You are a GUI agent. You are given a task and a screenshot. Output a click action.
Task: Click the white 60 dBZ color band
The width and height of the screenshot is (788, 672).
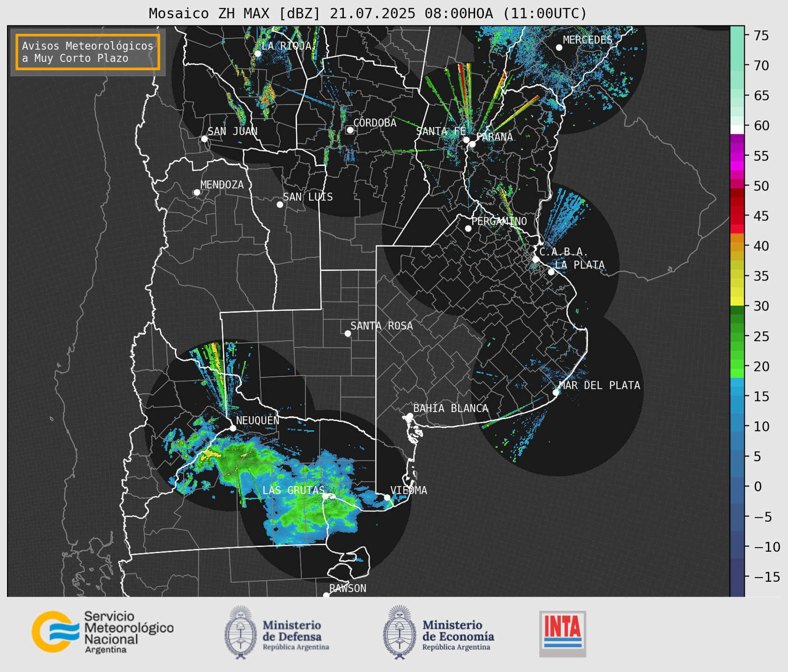tap(737, 129)
